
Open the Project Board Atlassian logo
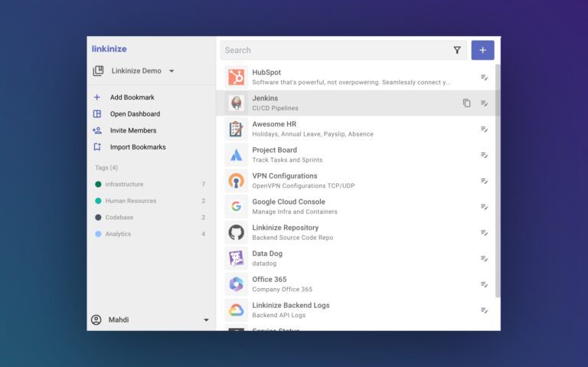pyautogui.click(x=237, y=155)
